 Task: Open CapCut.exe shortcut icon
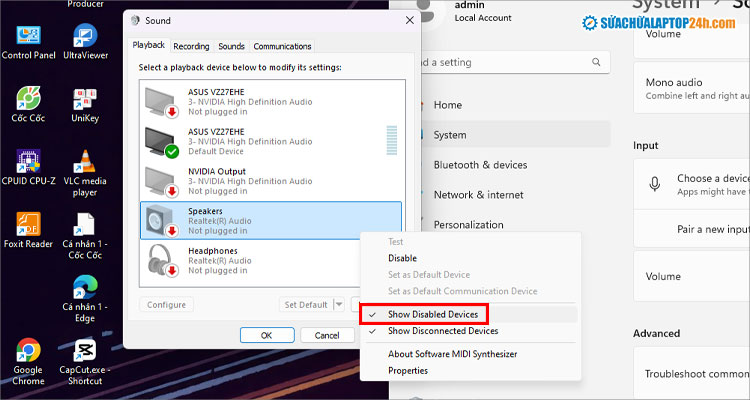(x=85, y=362)
